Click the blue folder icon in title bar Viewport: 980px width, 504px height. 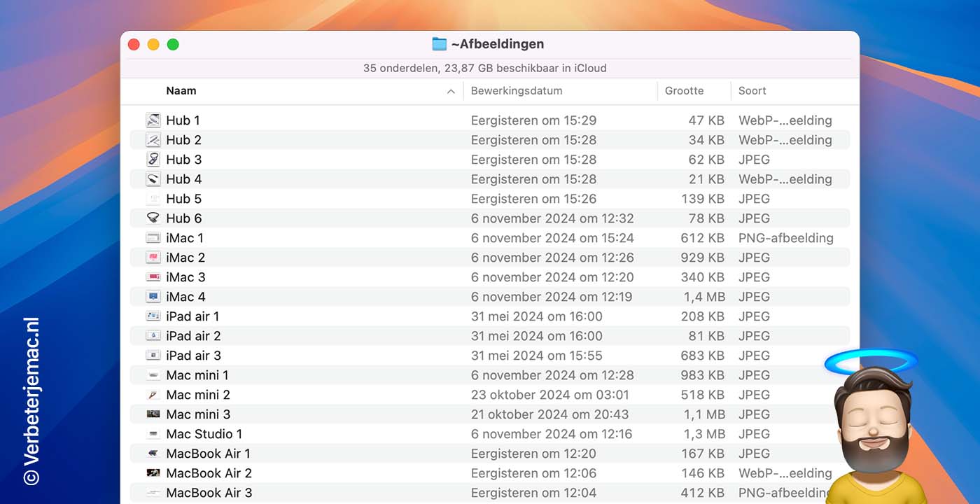click(x=439, y=44)
